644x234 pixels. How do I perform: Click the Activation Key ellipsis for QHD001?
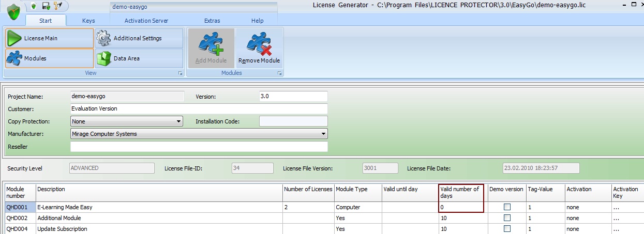616,207
